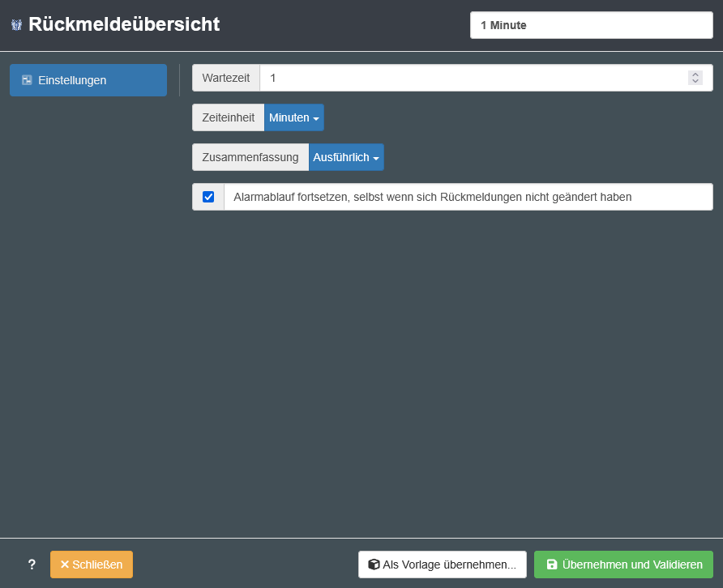Open help via the question mark icon
The width and height of the screenshot is (723, 588).
coord(32,565)
